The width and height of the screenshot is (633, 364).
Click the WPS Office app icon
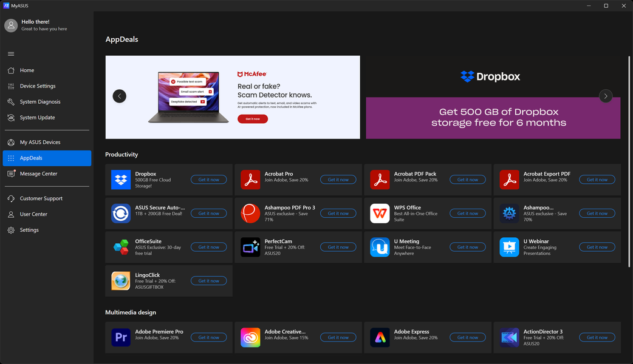[380, 213]
